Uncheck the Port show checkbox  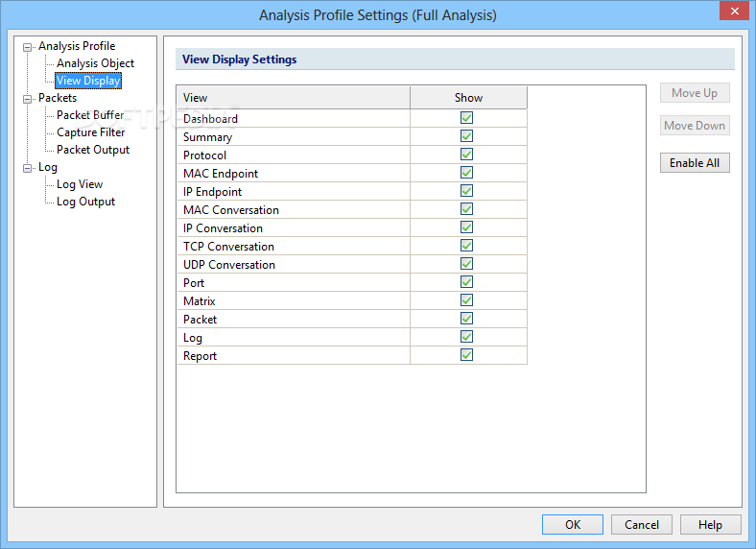(x=466, y=282)
